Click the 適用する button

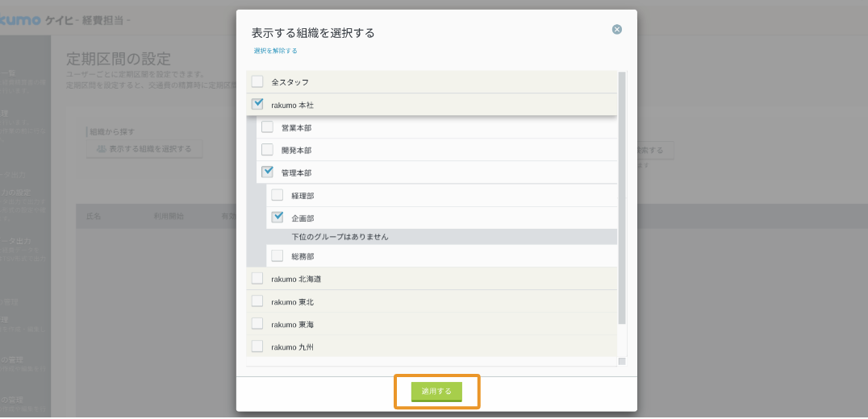[436, 391]
